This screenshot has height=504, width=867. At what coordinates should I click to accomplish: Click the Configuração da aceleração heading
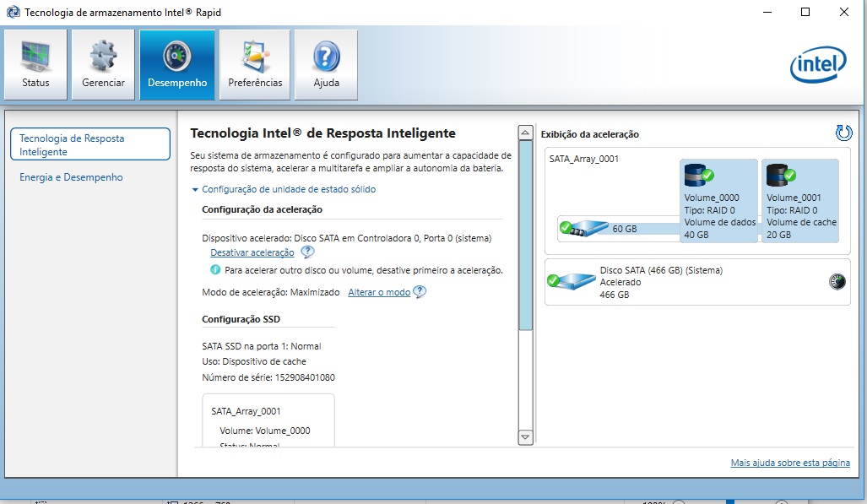click(262, 209)
